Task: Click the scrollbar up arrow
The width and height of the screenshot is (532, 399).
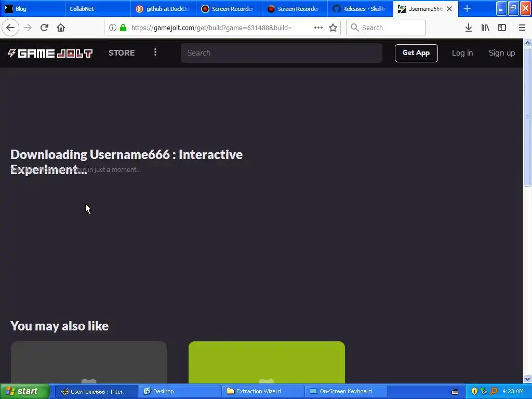Action: point(528,43)
